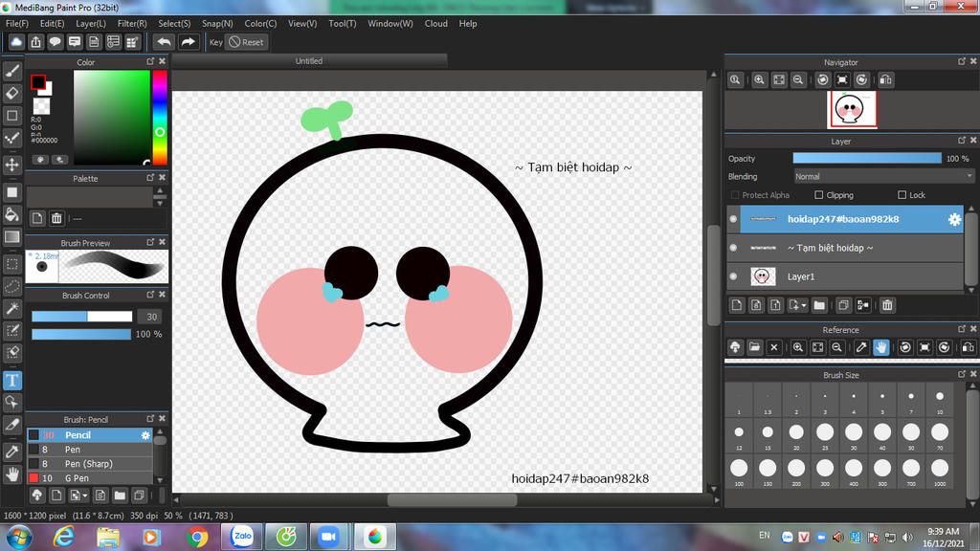Screen dimensions: 980x551
Task: Activate the Move tool
Action: [x=11, y=165]
